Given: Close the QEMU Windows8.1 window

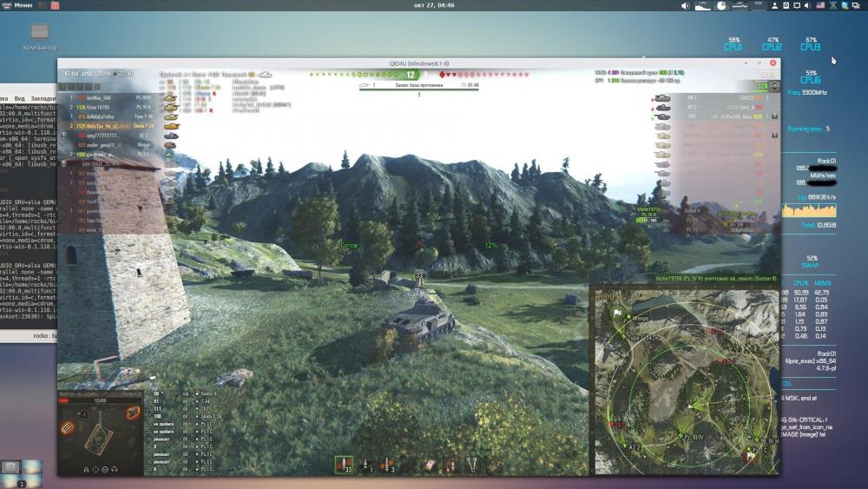Looking at the screenshot, I should click(x=773, y=63).
